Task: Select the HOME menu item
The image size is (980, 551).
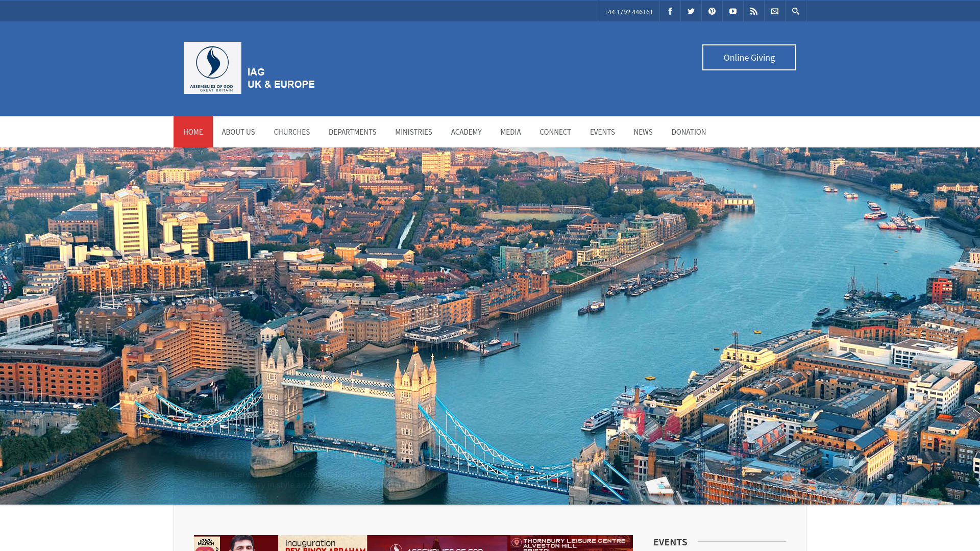Action: tap(193, 132)
